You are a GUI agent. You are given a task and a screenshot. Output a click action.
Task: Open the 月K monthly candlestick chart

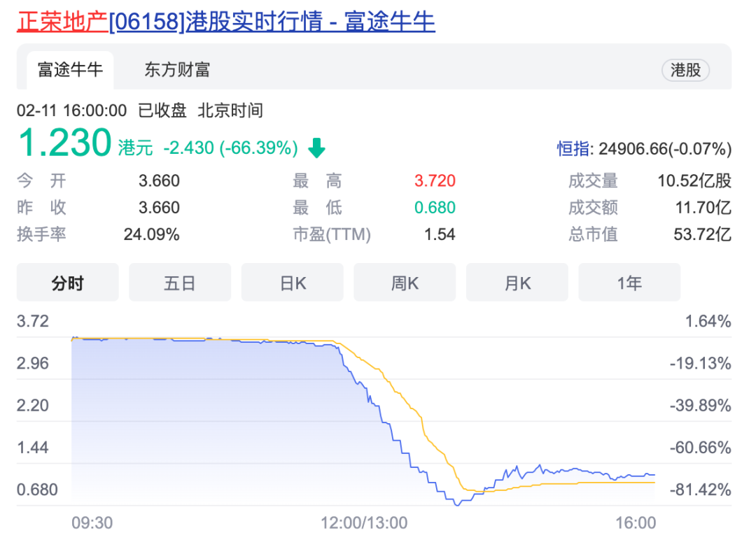click(517, 283)
